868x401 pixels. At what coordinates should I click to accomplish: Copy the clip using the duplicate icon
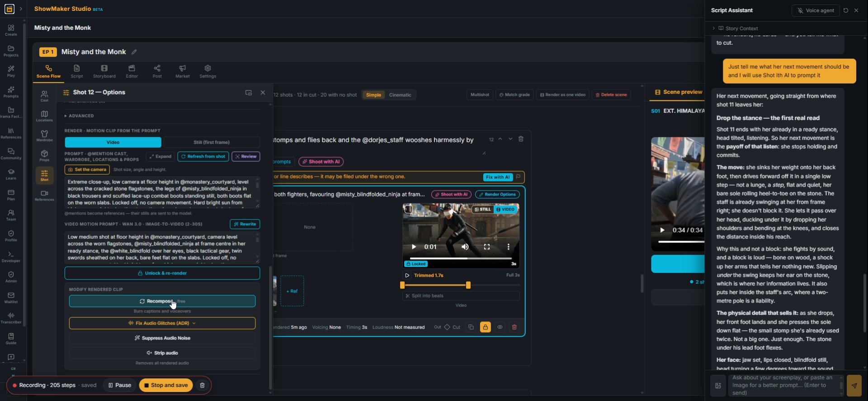click(x=471, y=327)
